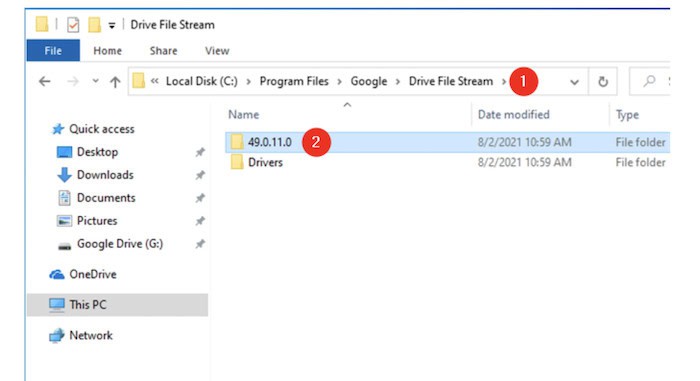This screenshot has height=381, width=700.
Task: Click the Forward navigation arrow
Action: point(73,81)
